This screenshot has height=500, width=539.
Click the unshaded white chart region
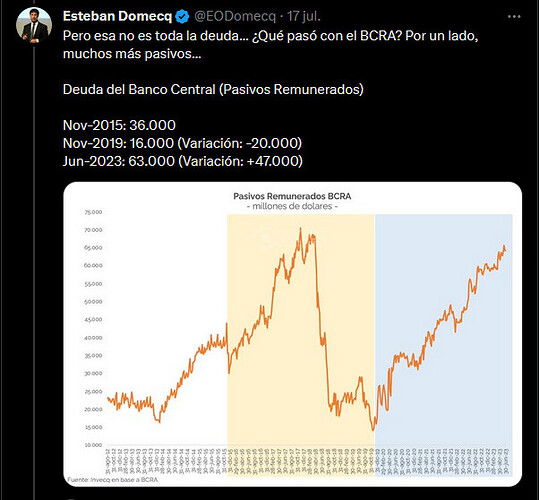click(166, 275)
